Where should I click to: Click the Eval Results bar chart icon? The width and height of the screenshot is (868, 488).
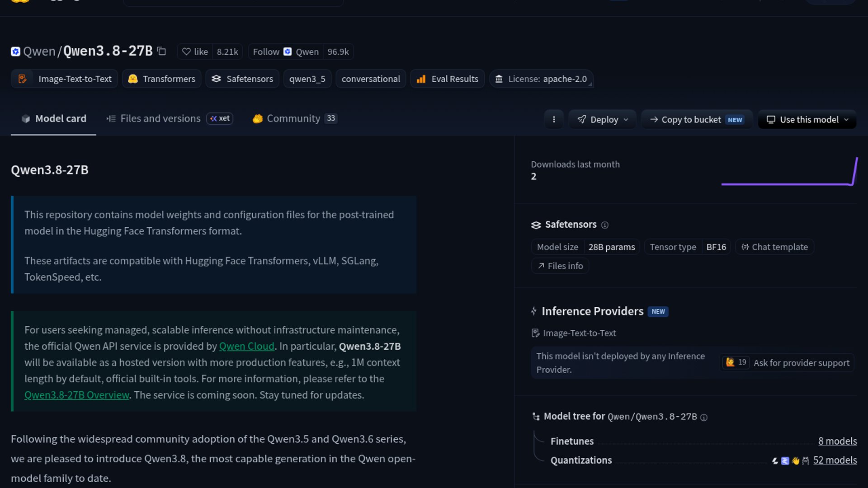point(421,79)
